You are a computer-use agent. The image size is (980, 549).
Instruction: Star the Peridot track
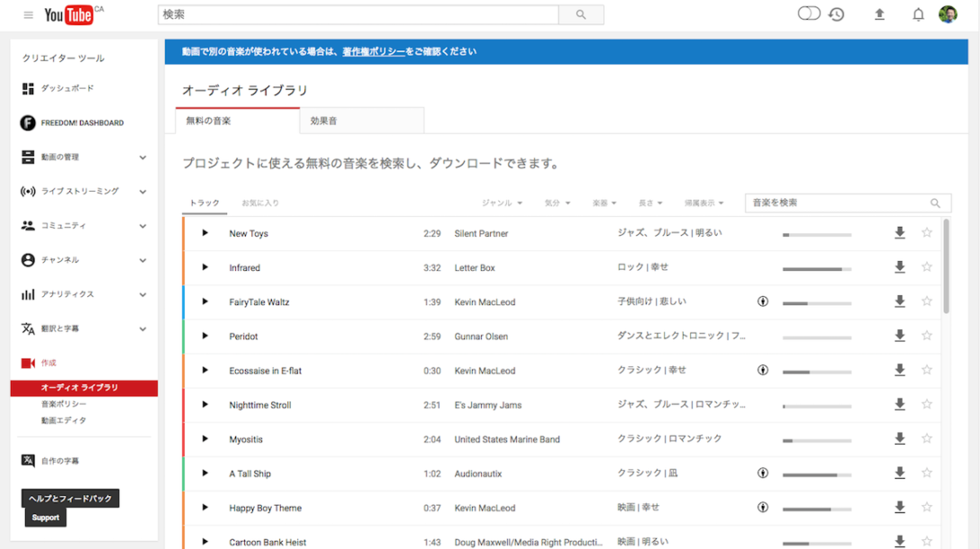(927, 336)
